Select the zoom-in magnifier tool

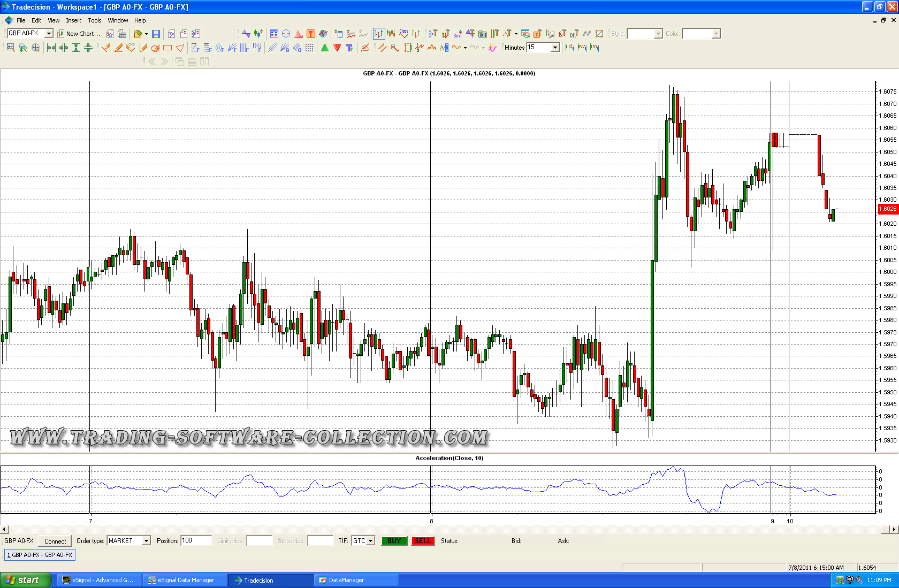point(11,48)
